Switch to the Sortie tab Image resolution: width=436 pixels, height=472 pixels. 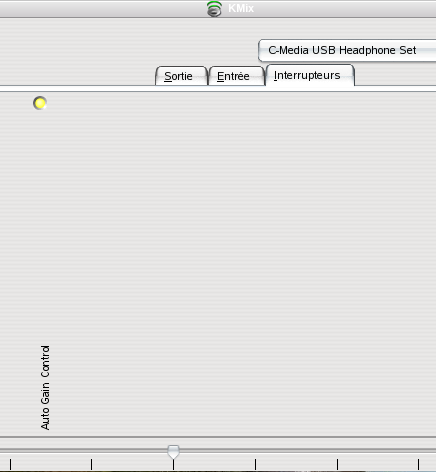pyautogui.click(x=181, y=76)
